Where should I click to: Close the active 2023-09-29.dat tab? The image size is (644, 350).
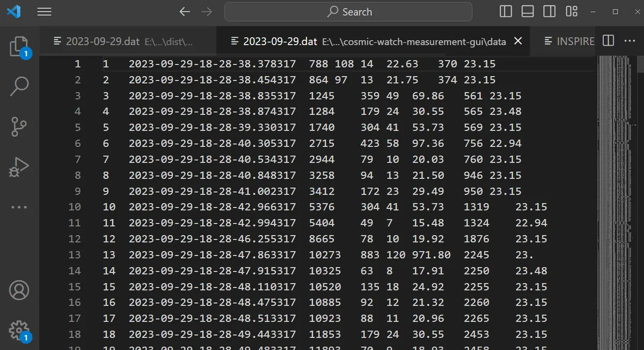pos(518,41)
